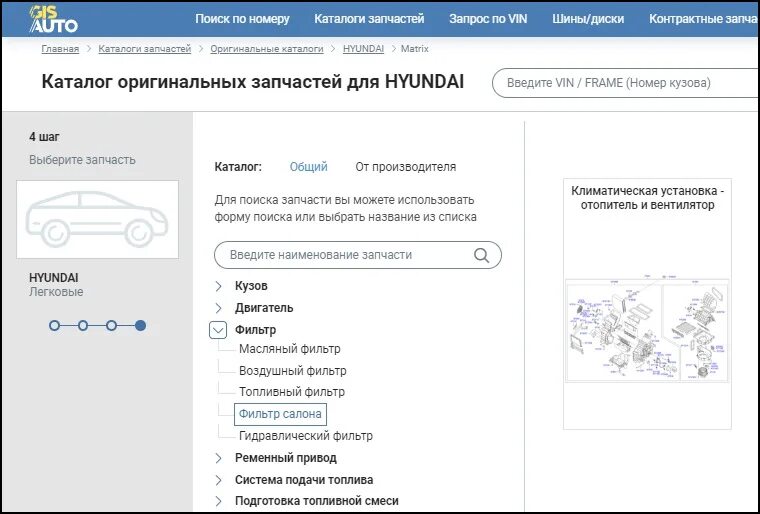Expand the Двигатель category
Image resolution: width=760 pixels, height=514 pixels.
point(218,308)
